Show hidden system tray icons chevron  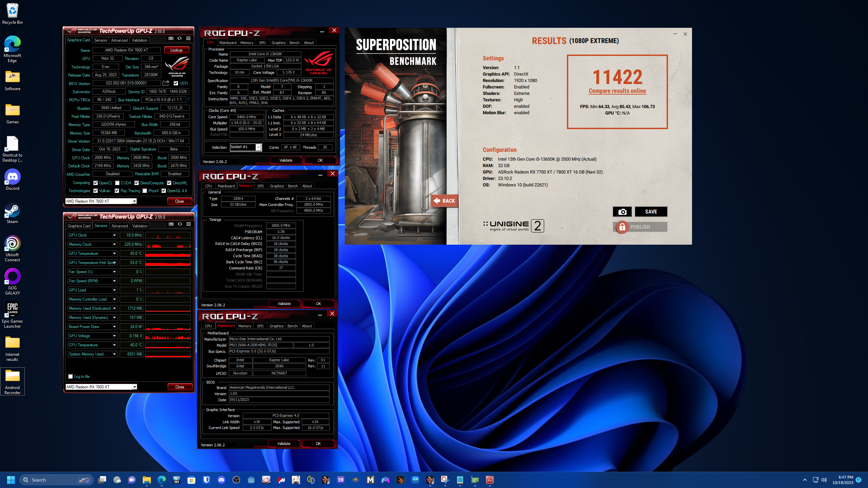coord(805,480)
